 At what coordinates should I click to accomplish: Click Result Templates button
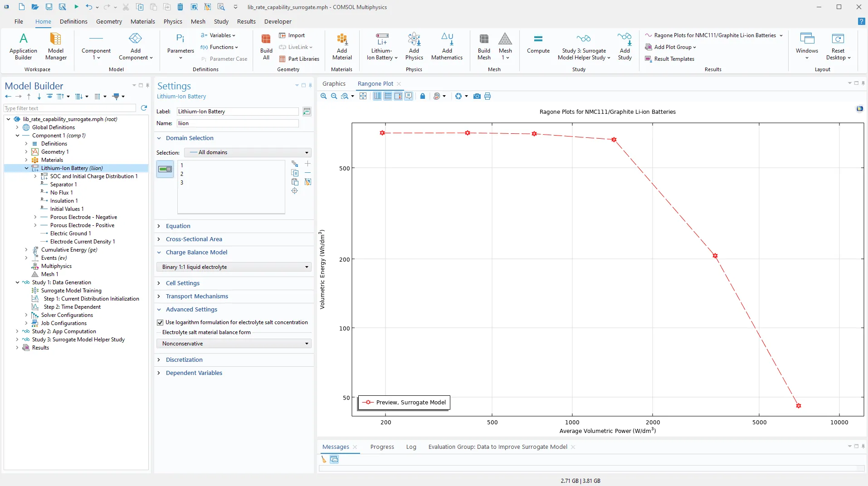[x=674, y=59]
